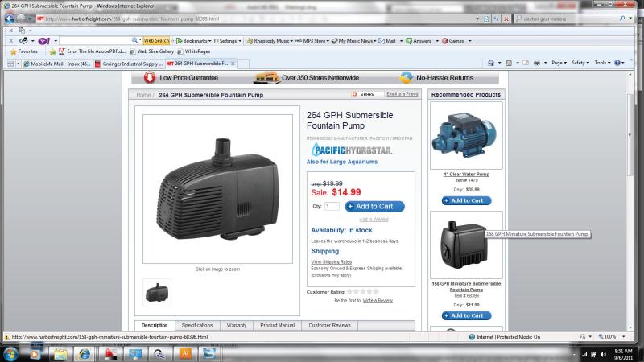Add the 264 GPH pump to cart
The width and height of the screenshot is (644, 362).
click(x=374, y=207)
